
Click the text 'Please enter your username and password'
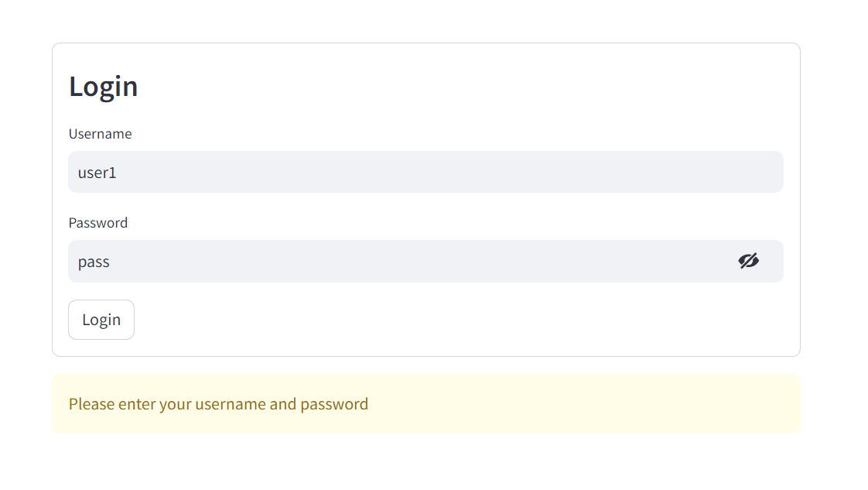point(218,404)
